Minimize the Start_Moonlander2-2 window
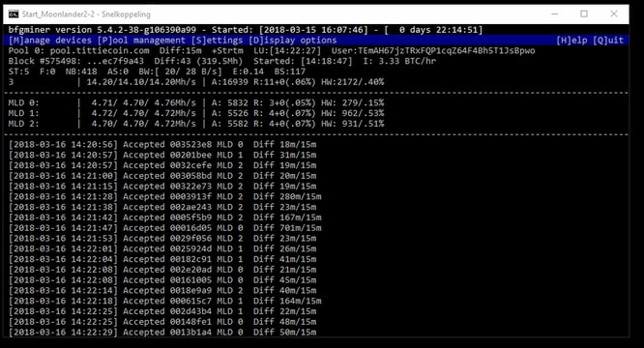This screenshot has height=348, width=644. point(554,14)
